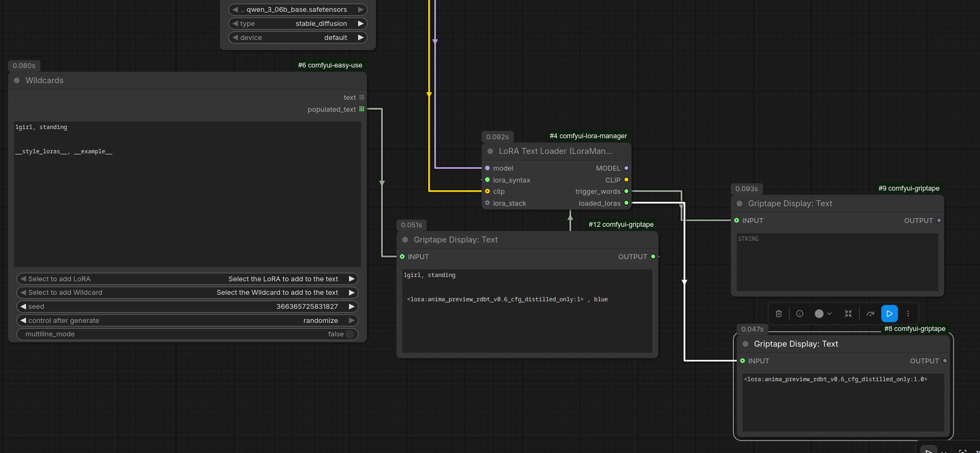Image resolution: width=980 pixels, height=453 pixels.
Task: Click the loaded_loras output socket
Action: (x=626, y=203)
